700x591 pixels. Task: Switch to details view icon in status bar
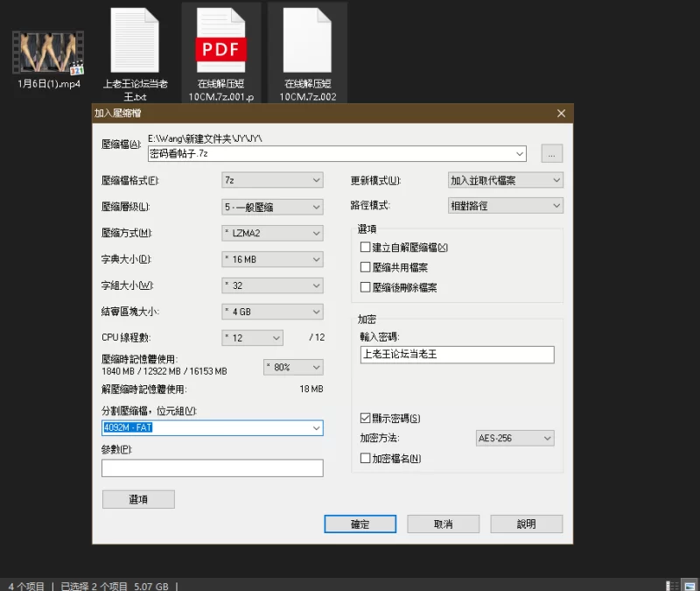671,585
